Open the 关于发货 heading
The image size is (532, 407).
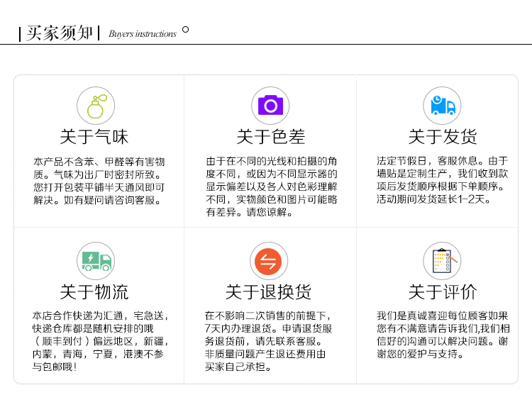tap(443, 137)
